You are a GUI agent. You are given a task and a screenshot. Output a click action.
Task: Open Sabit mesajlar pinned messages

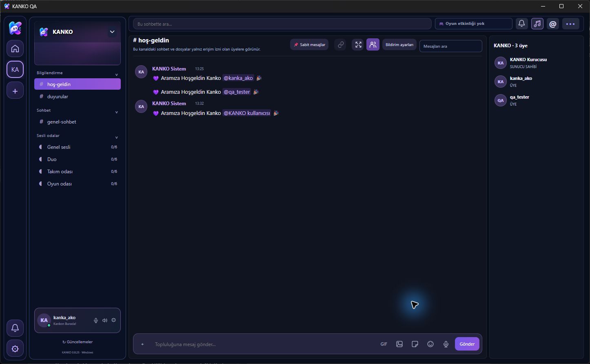coord(309,44)
